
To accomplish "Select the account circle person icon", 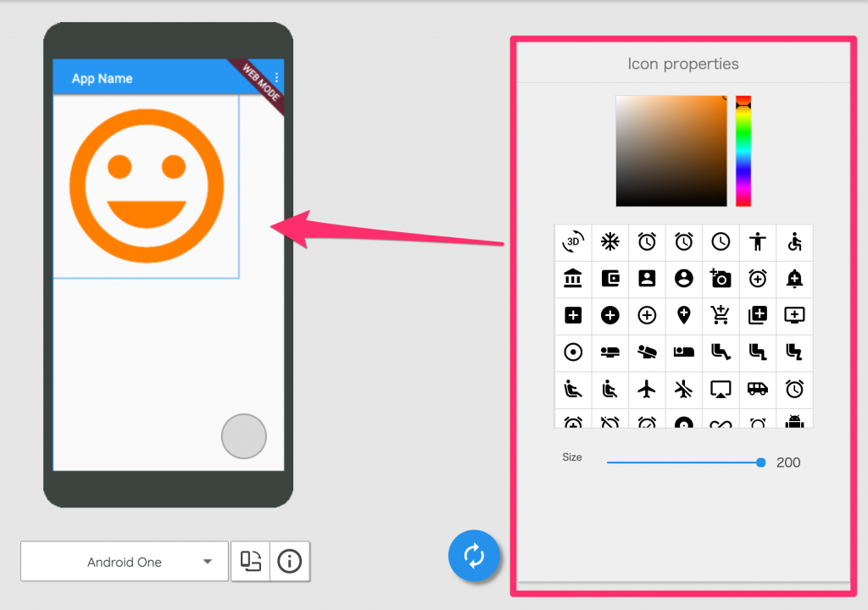I will [x=684, y=279].
